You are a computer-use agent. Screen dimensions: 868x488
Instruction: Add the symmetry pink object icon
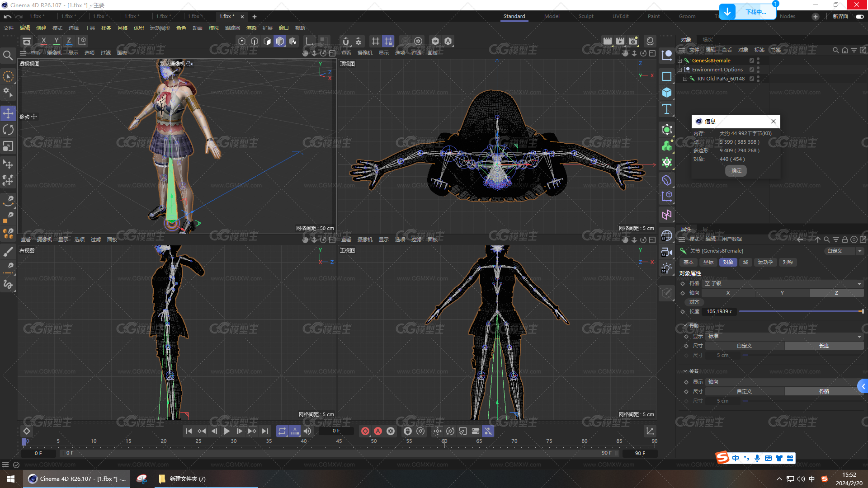tap(667, 215)
